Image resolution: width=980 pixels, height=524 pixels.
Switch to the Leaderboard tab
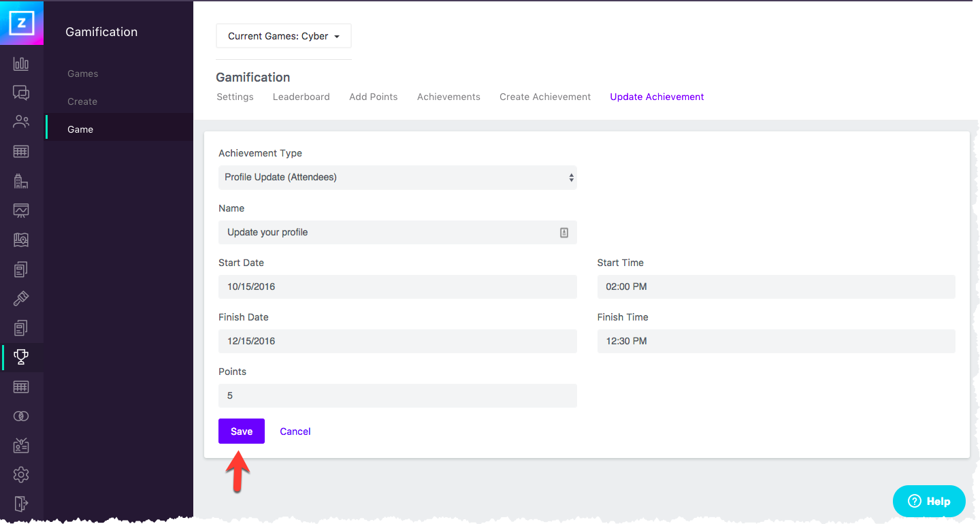(301, 97)
